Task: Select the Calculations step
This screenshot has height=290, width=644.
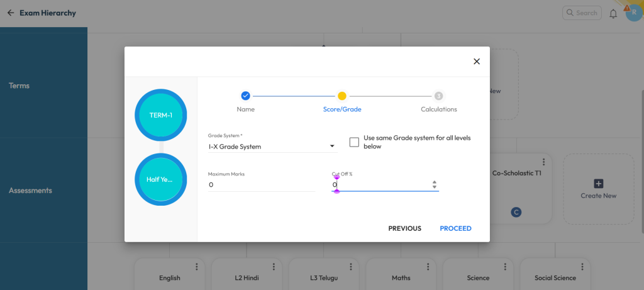Action: point(438,96)
